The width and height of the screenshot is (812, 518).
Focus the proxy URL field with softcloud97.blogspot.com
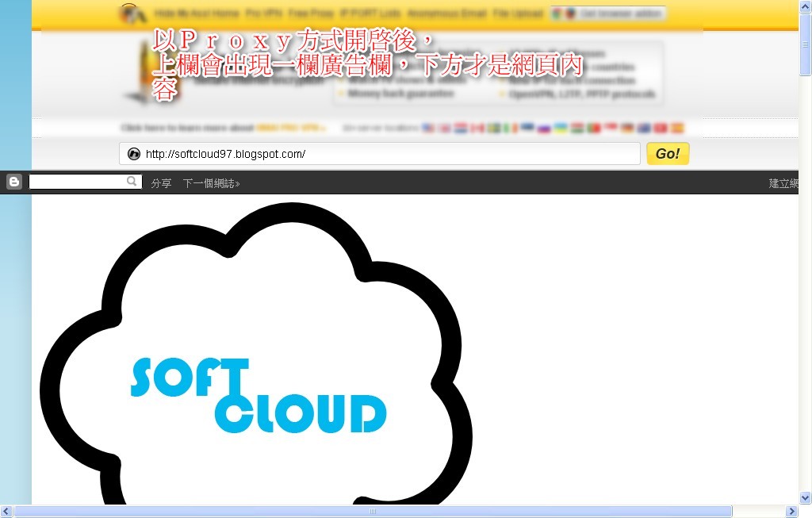[x=380, y=154]
